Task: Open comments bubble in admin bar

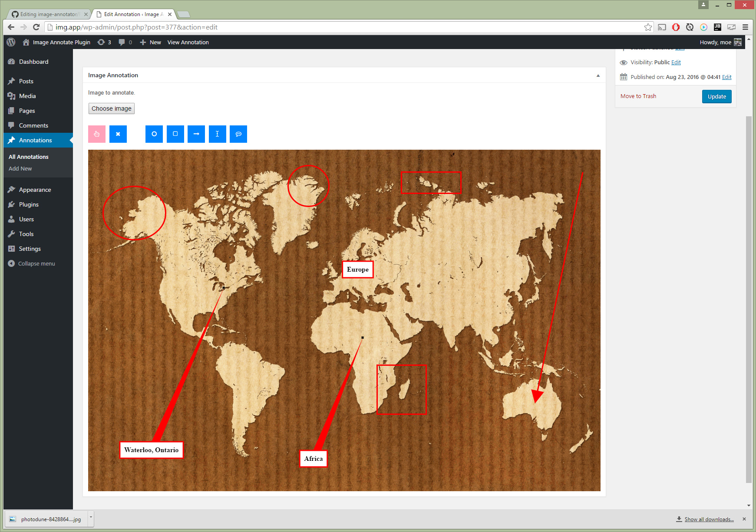Action: [x=125, y=42]
